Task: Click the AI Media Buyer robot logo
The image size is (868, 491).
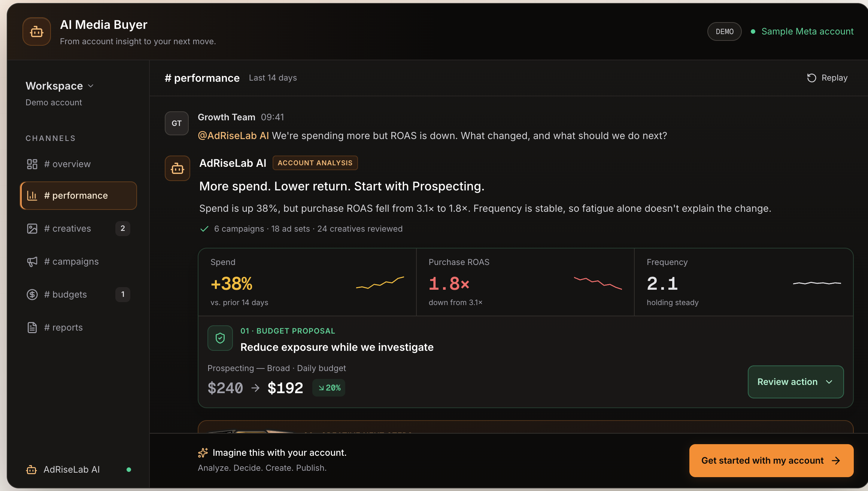Action: pyautogui.click(x=37, y=31)
